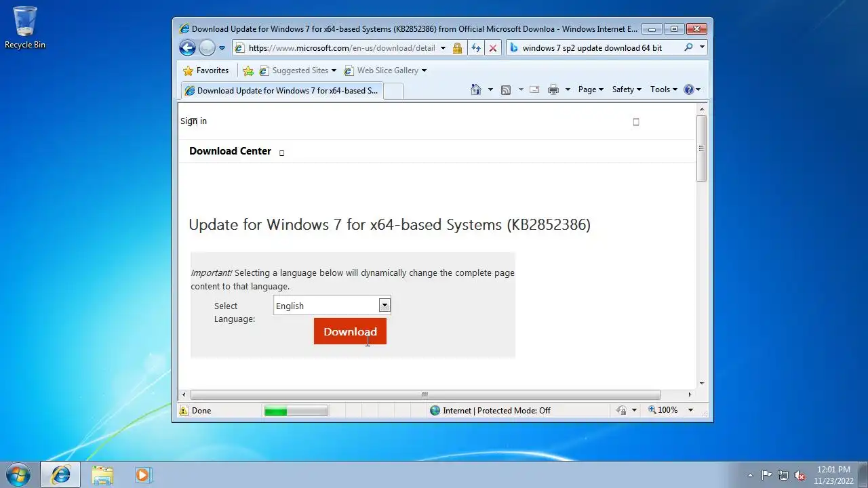Click the Sign in link
868x488 pixels.
(194, 121)
